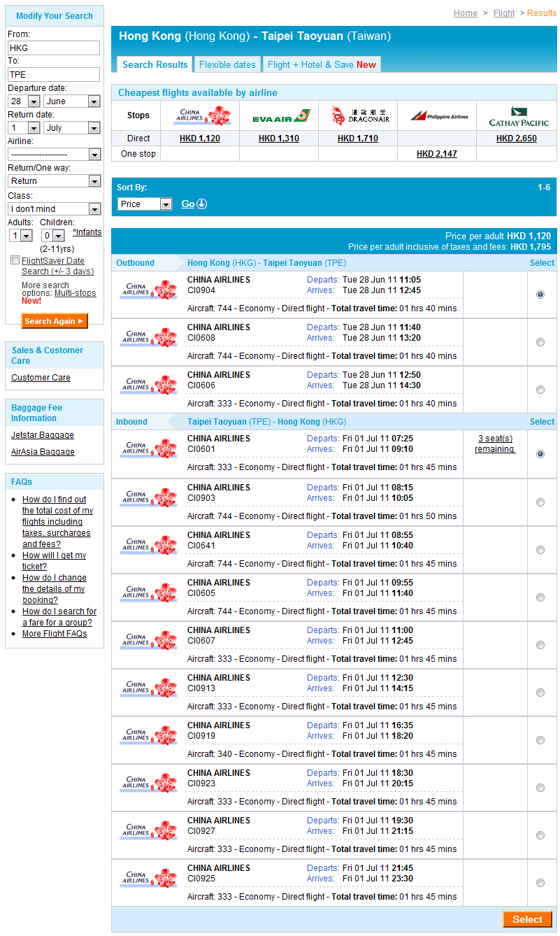
Task: Click the Philippine Airlines logo
Action: click(x=438, y=116)
